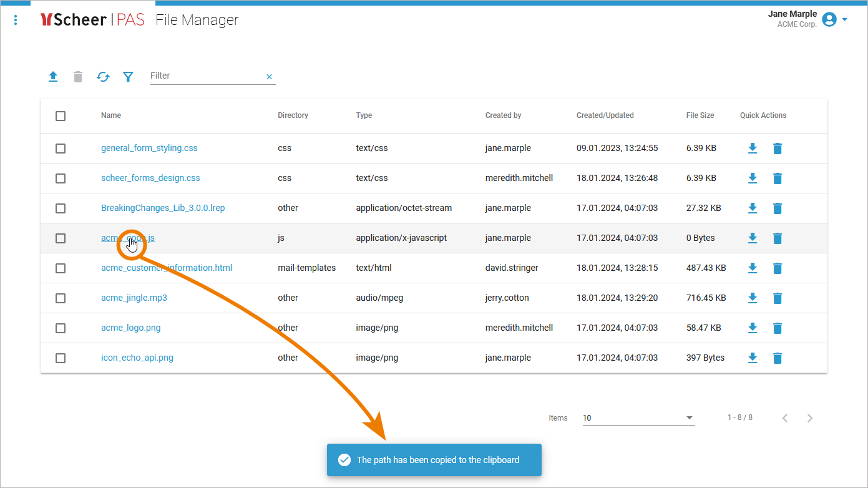This screenshot has height=488, width=868.
Task: Go to the next page of files
Action: [810, 418]
